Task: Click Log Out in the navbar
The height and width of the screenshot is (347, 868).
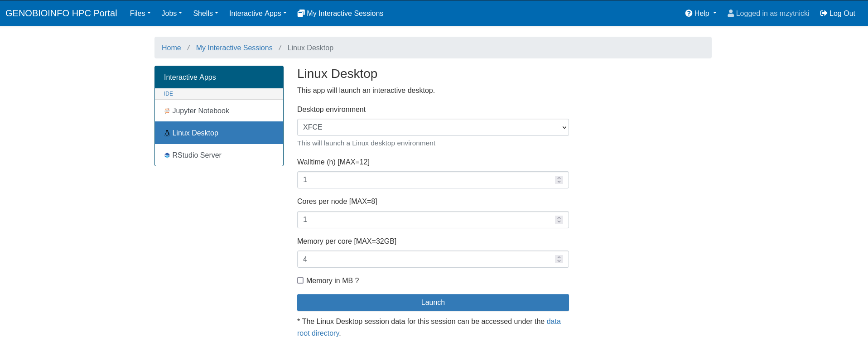Action: [x=838, y=13]
